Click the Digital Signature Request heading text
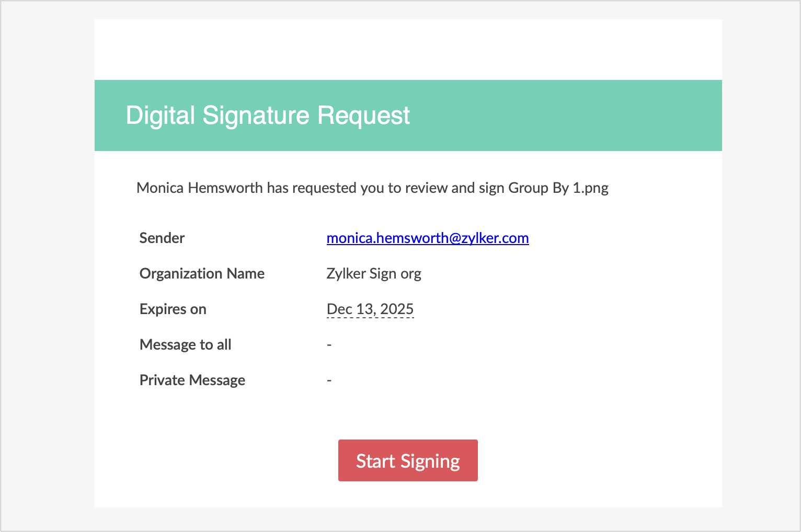Screen dimensions: 801x532 point(268,115)
